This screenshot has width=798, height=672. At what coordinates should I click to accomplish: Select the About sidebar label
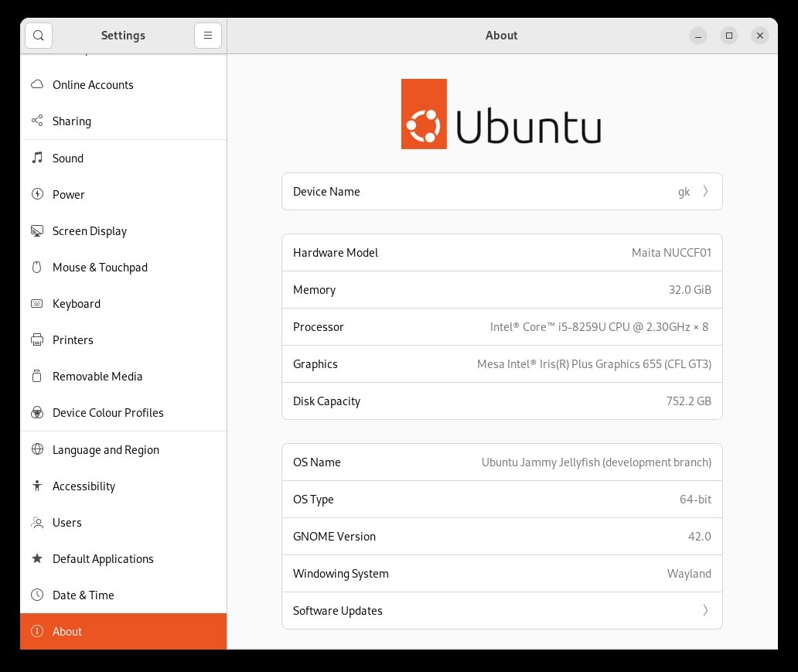tap(66, 631)
